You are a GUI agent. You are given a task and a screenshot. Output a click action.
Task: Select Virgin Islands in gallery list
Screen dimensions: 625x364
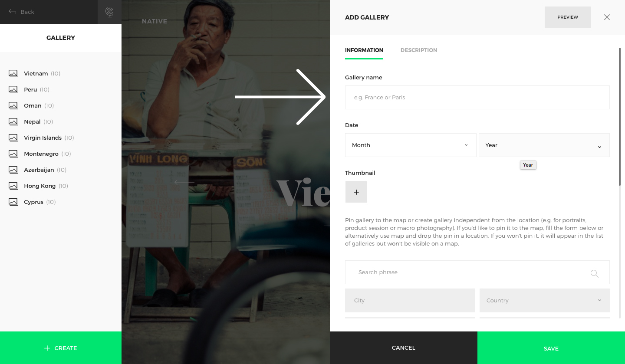point(43,138)
